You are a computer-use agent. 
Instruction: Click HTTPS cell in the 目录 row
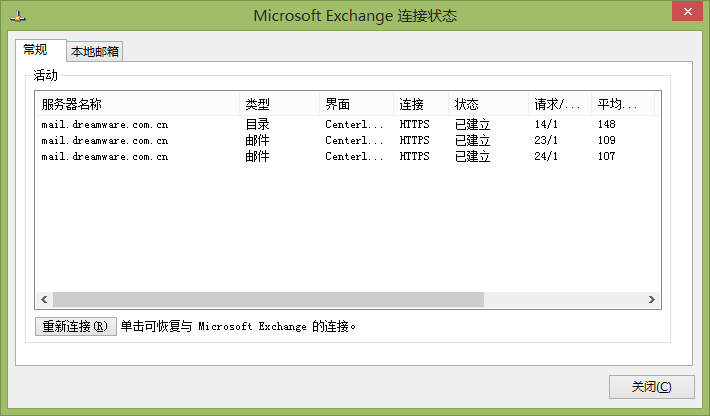click(414, 124)
